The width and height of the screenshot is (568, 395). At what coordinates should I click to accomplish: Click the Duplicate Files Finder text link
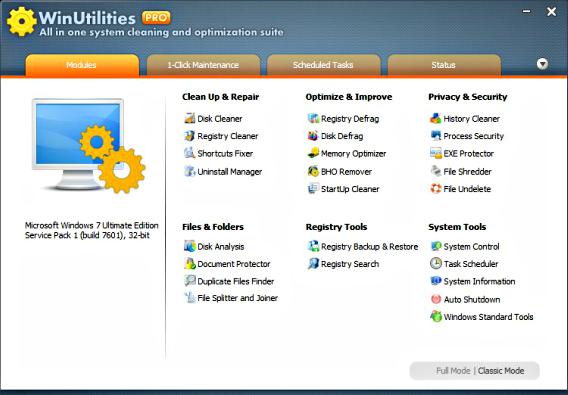click(235, 281)
